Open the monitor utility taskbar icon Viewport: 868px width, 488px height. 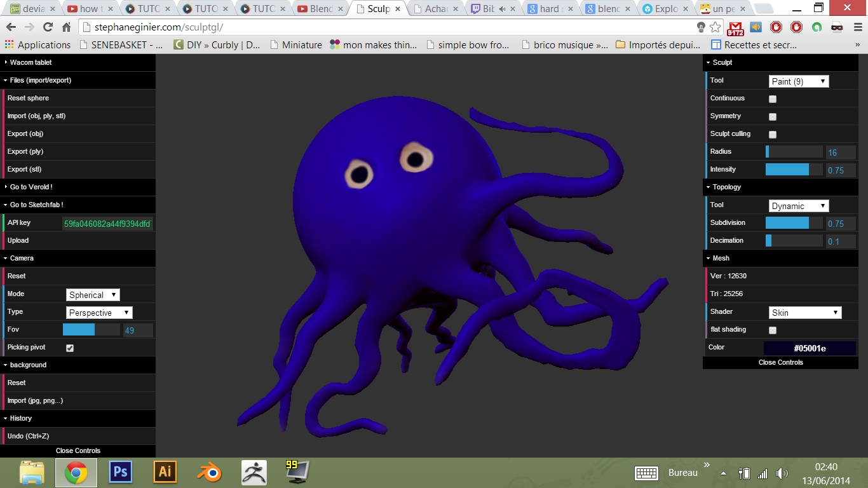coord(297,472)
